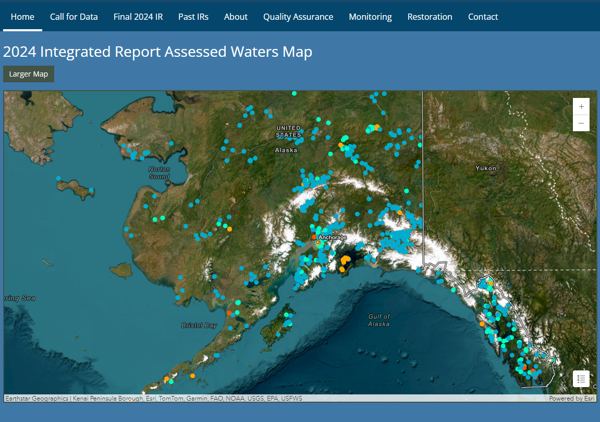Select Quality Assurance in navigation
The image size is (600, 422).
click(298, 17)
